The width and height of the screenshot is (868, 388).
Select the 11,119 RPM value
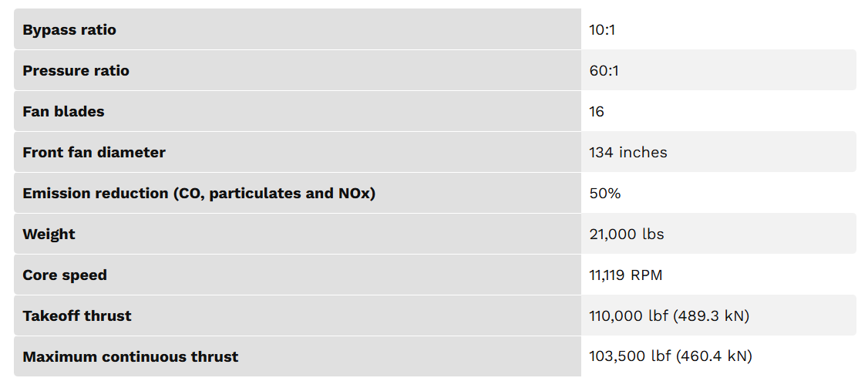[x=625, y=275]
